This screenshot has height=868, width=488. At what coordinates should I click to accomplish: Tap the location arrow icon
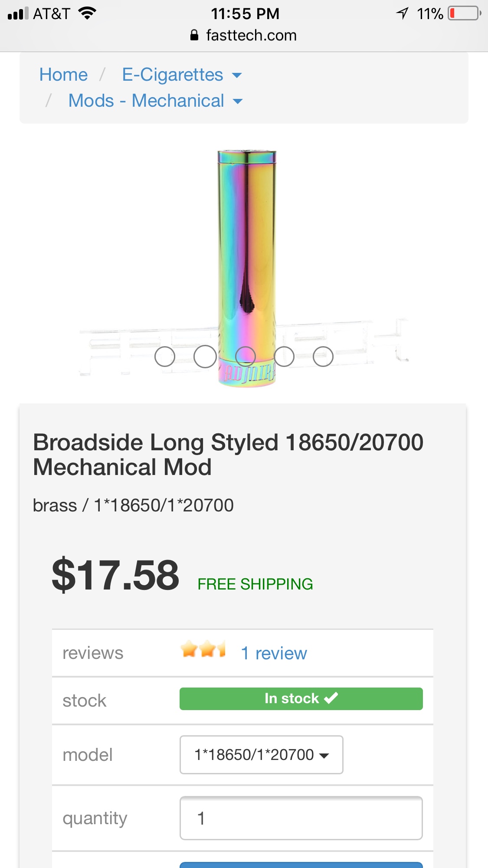tap(403, 13)
